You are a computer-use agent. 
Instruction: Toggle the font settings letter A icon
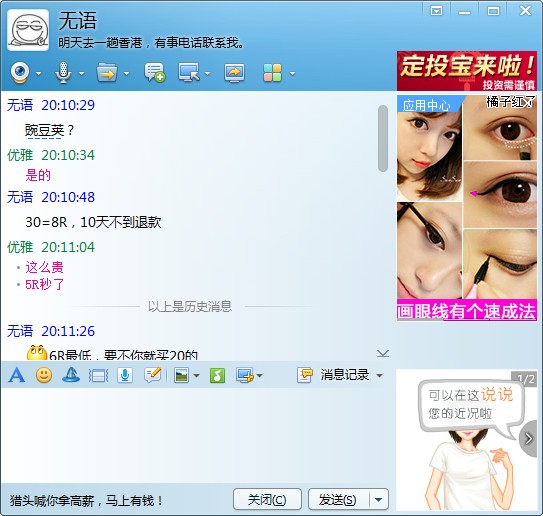[x=17, y=375]
